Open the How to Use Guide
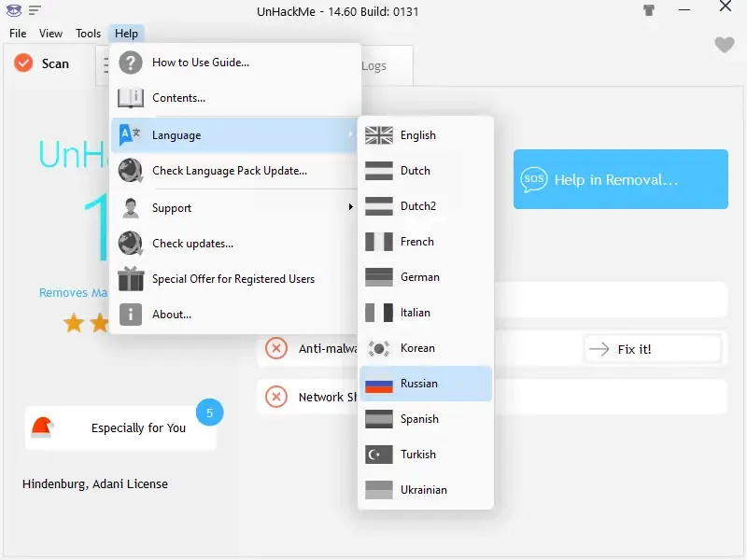 coord(132,63)
